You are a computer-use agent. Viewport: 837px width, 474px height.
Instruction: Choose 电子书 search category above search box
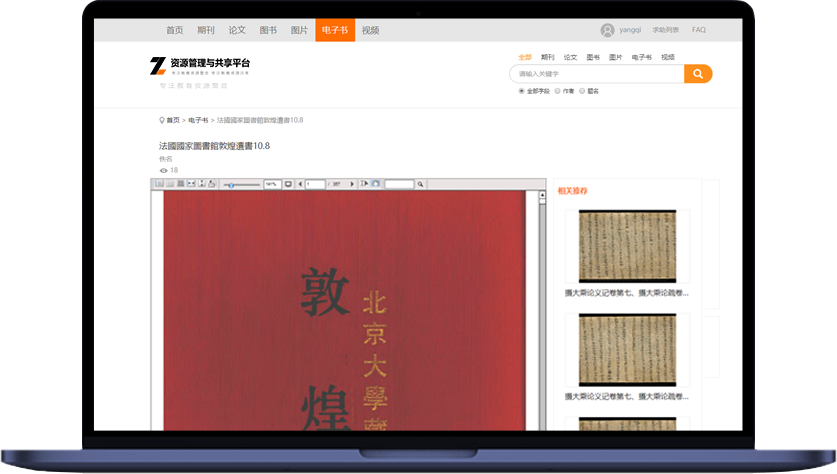(x=642, y=57)
